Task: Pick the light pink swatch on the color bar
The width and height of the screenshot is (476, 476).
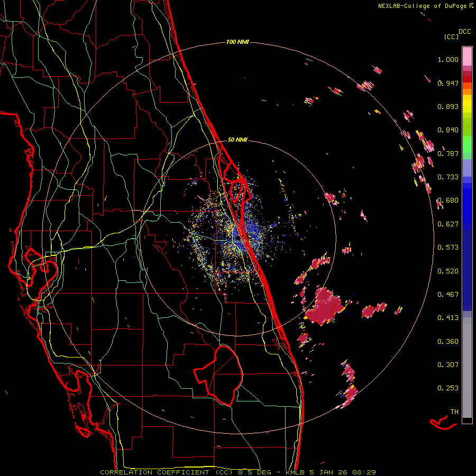Action: coord(467,56)
